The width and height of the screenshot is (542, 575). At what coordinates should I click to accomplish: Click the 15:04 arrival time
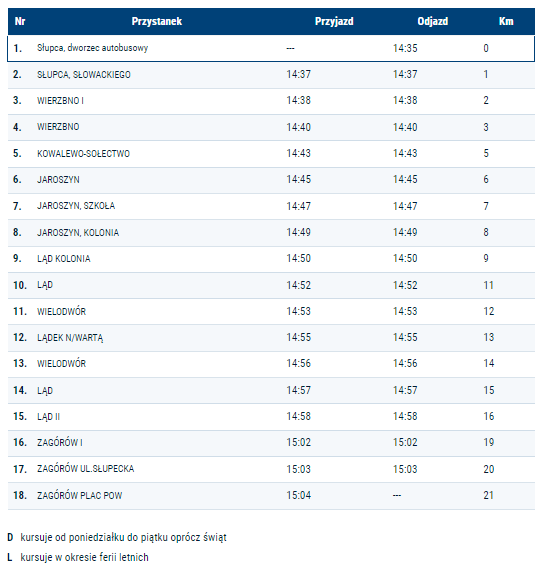pos(299,495)
